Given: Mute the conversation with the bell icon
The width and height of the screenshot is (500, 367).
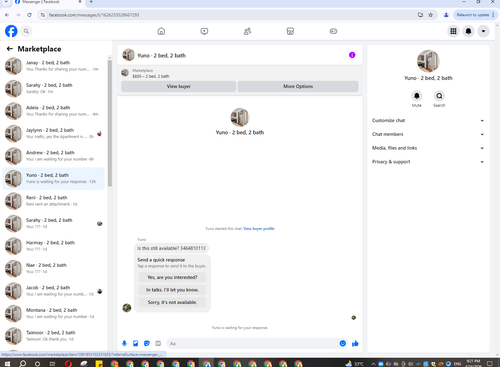Looking at the screenshot, I should point(417,96).
